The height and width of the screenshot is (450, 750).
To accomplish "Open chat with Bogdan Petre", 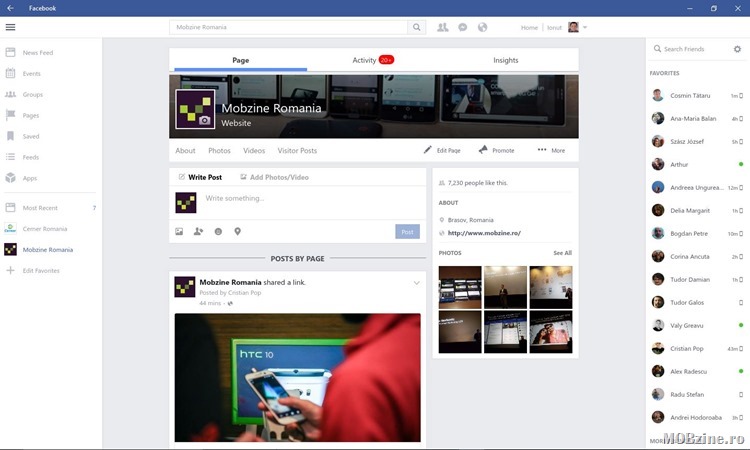I will (697, 233).
